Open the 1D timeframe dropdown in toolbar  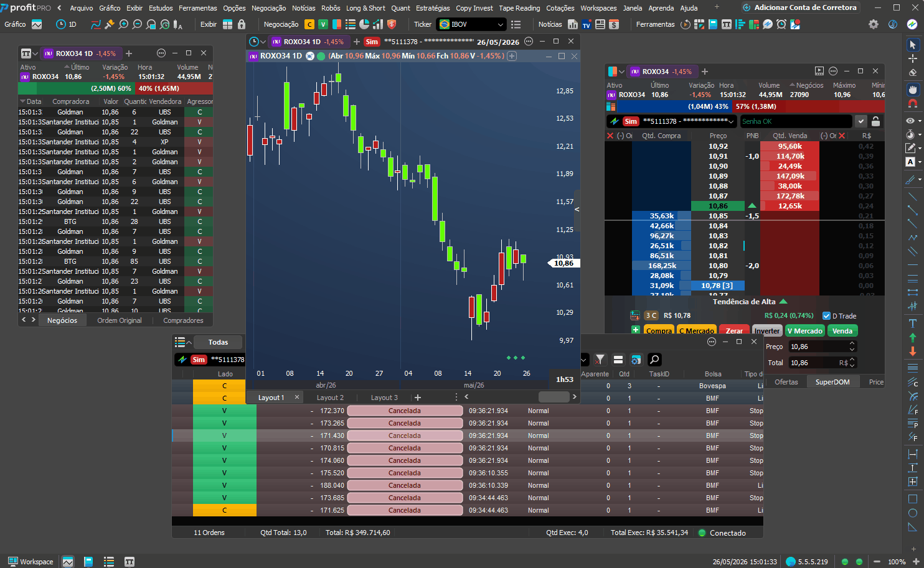point(67,24)
